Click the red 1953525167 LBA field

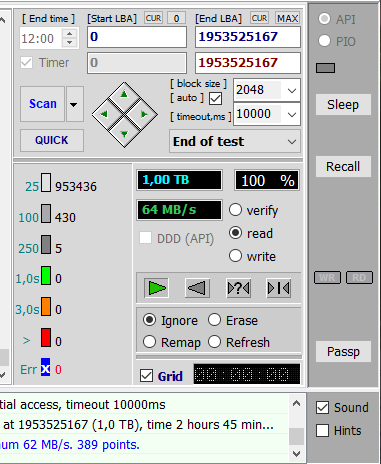248,63
